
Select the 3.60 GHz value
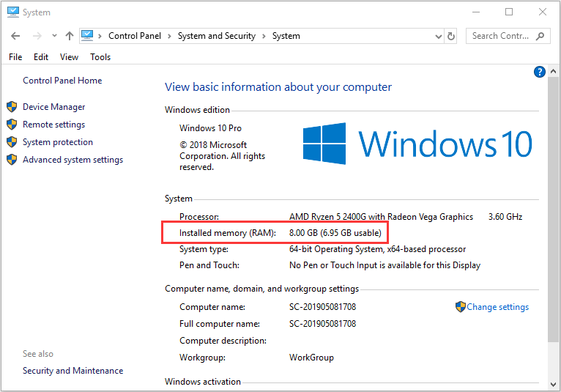(x=505, y=217)
